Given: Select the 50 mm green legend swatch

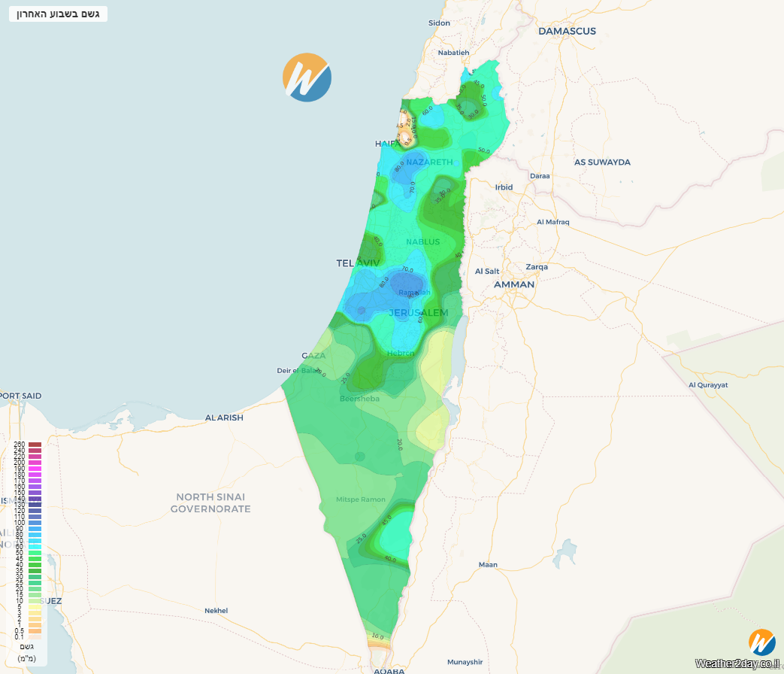Looking at the screenshot, I should point(35,553).
